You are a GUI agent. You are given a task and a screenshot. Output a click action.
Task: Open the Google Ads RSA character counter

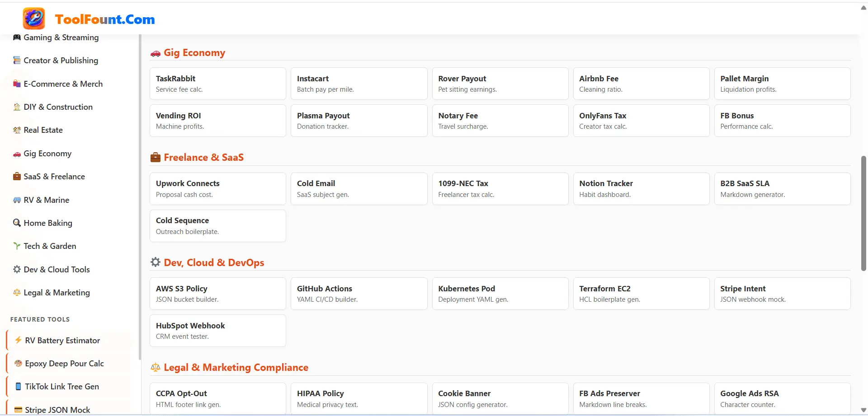click(x=782, y=399)
